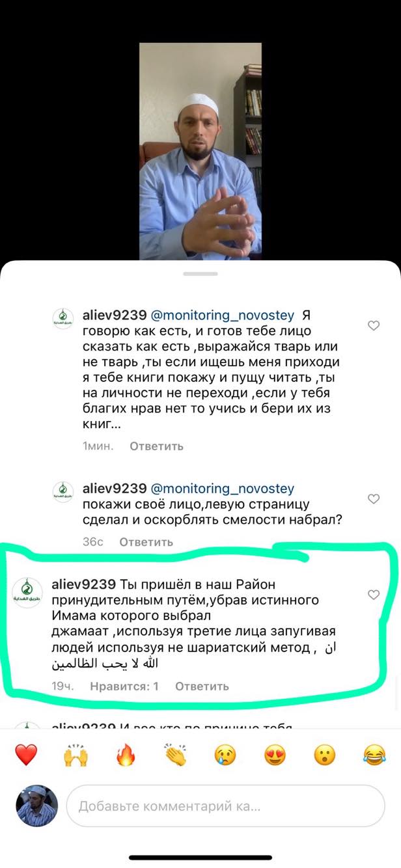Send crying face emoji reaction
Image resolution: width=401 pixels, height=868 pixels.
(x=225, y=755)
